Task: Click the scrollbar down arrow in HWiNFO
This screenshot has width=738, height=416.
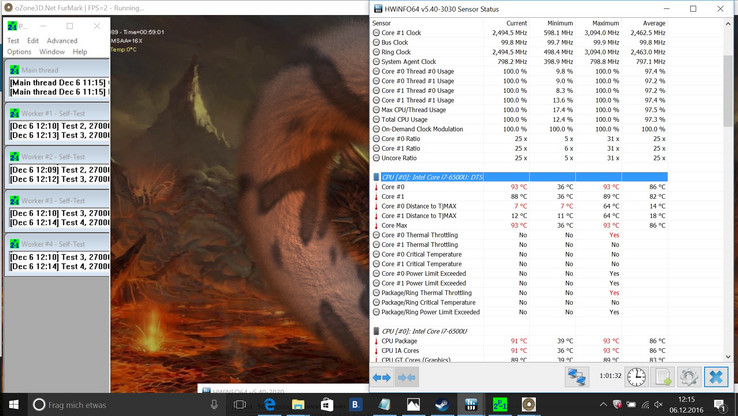Action: point(728,357)
